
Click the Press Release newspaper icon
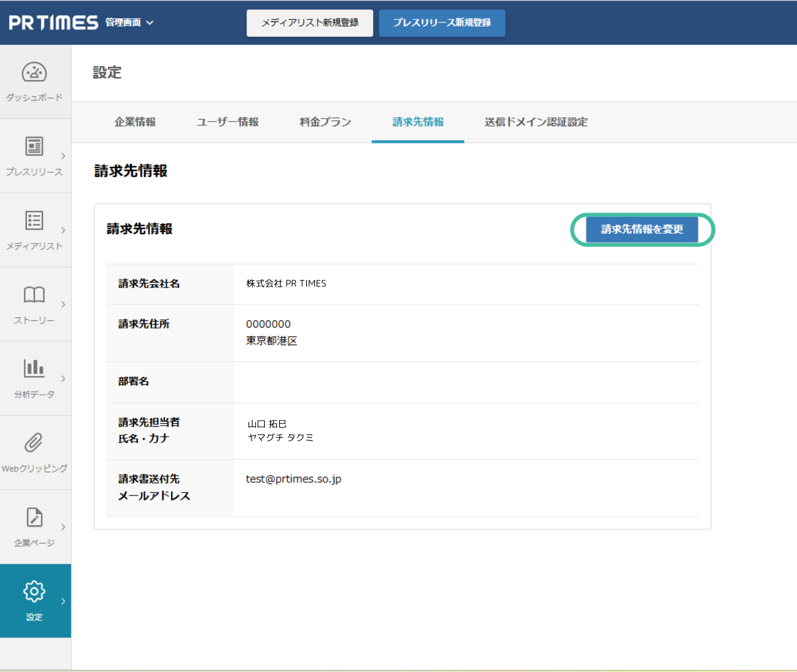pos(34,146)
